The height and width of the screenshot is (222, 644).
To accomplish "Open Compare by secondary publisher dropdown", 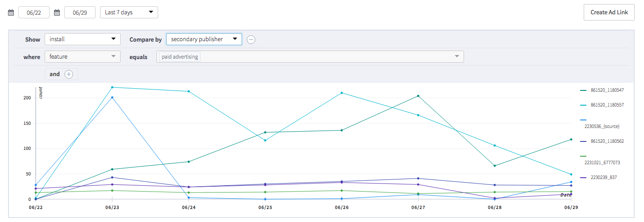I will click(204, 39).
